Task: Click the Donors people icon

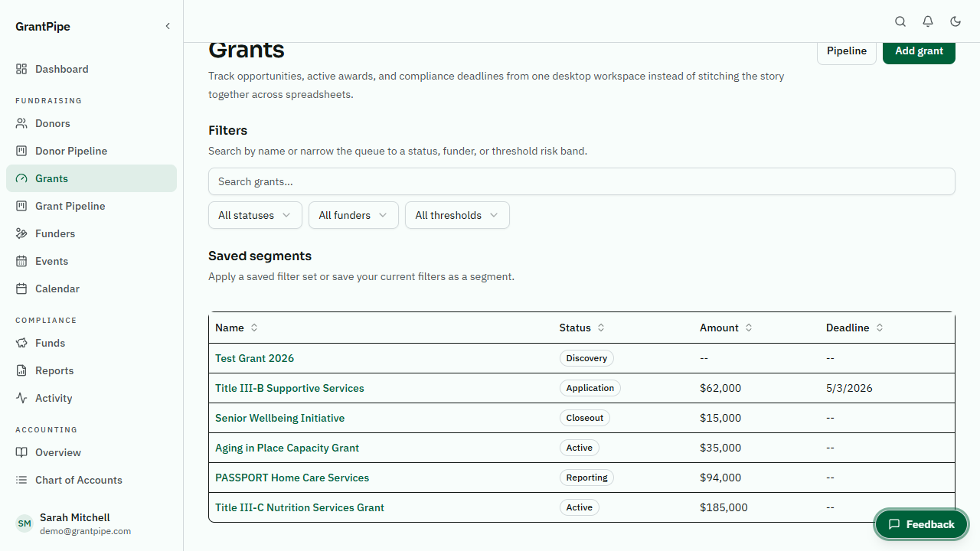Action: [x=21, y=123]
